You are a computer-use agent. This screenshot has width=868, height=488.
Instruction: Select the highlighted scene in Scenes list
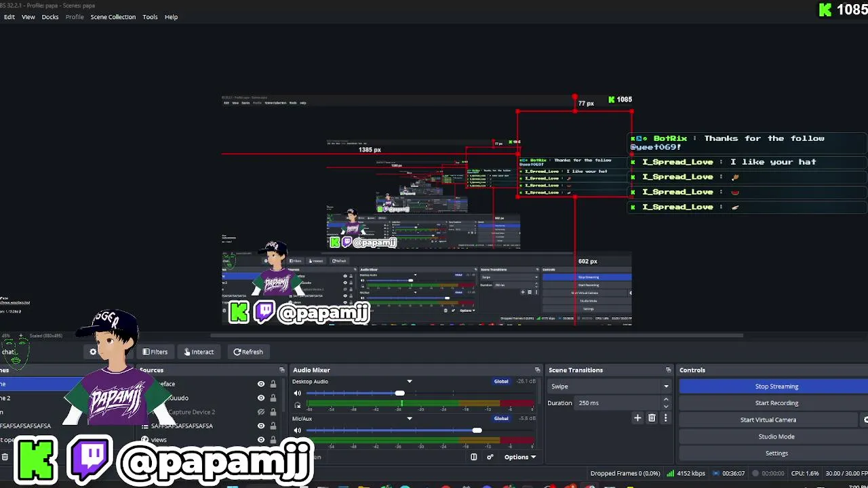point(41,384)
